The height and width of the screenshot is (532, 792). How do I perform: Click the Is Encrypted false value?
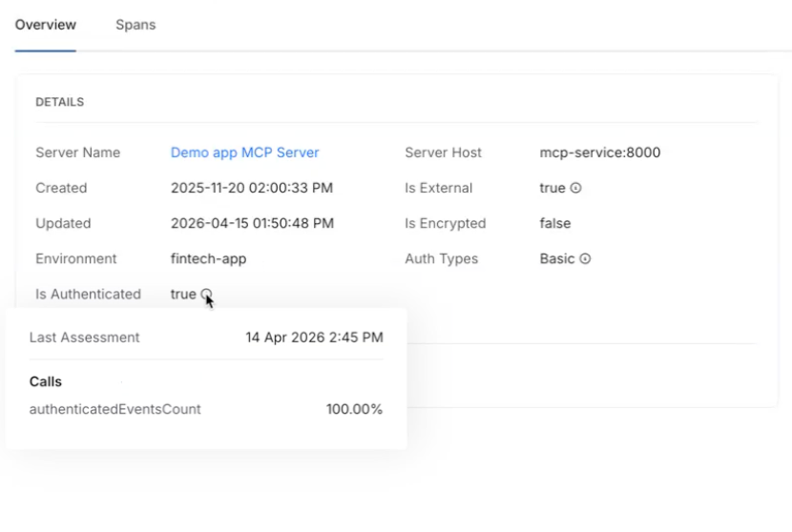pyautogui.click(x=555, y=223)
